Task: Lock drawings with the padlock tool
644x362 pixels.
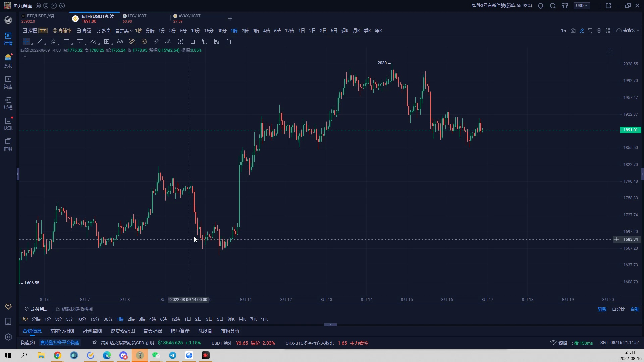Action: click(193, 42)
